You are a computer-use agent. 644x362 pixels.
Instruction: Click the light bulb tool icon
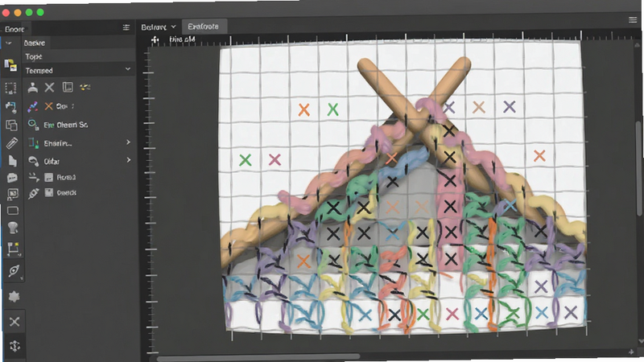click(13, 228)
